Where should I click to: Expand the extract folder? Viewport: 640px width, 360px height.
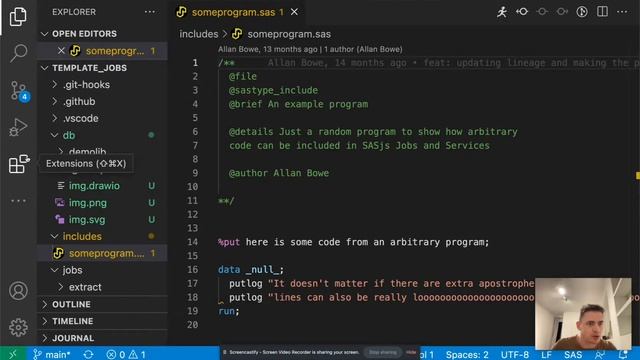pyautogui.click(x=102, y=287)
